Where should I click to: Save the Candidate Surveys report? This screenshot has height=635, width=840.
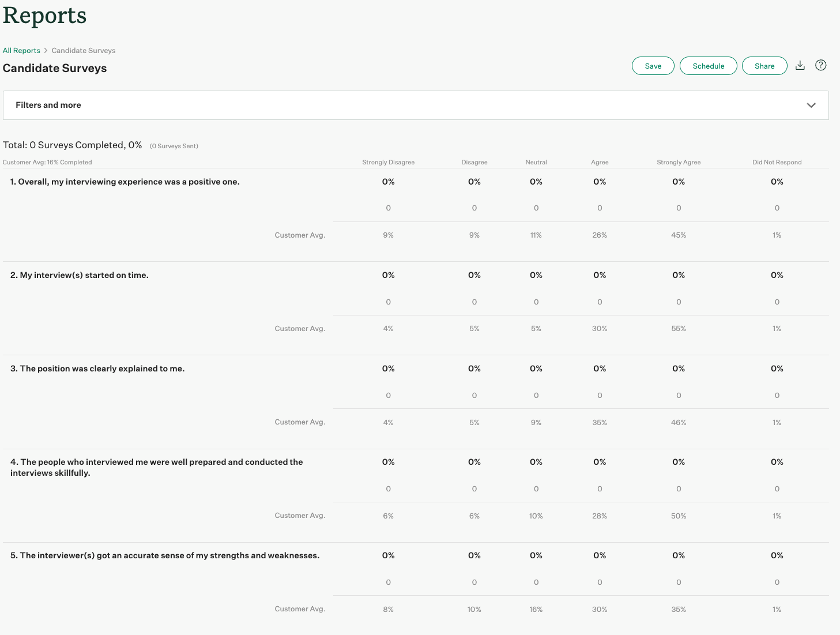[x=653, y=66]
